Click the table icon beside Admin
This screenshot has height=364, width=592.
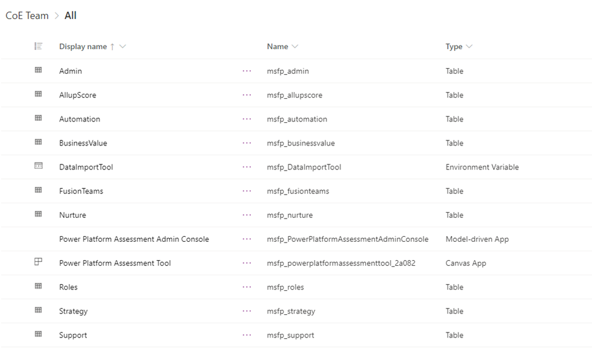[38, 71]
